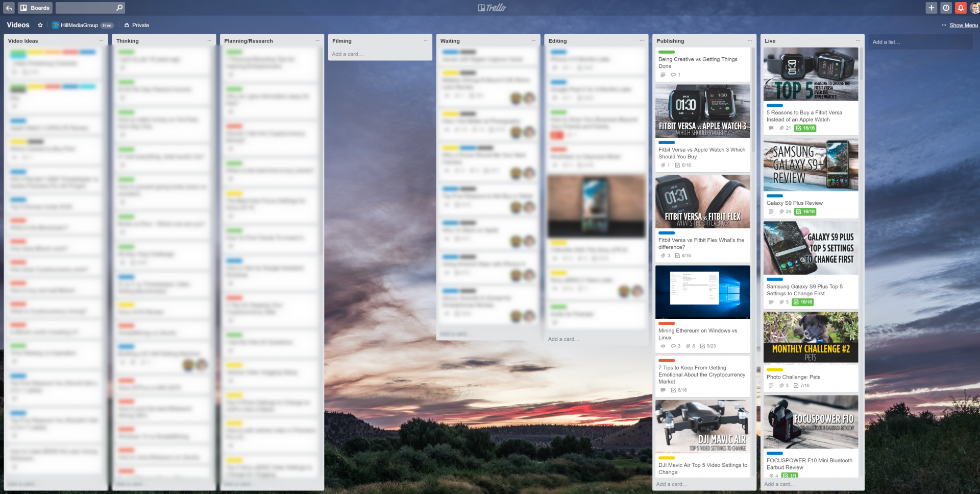The height and width of the screenshot is (494, 980).
Task: Click the Videos board title
Action: (18, 25)
